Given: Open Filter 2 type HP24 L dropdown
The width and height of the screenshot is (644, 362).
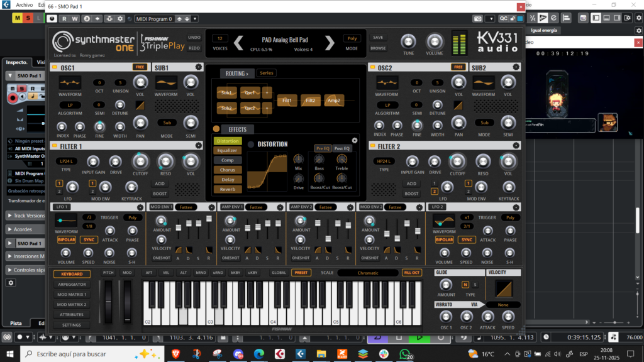Looking at the screenshot, I should 384,162.
